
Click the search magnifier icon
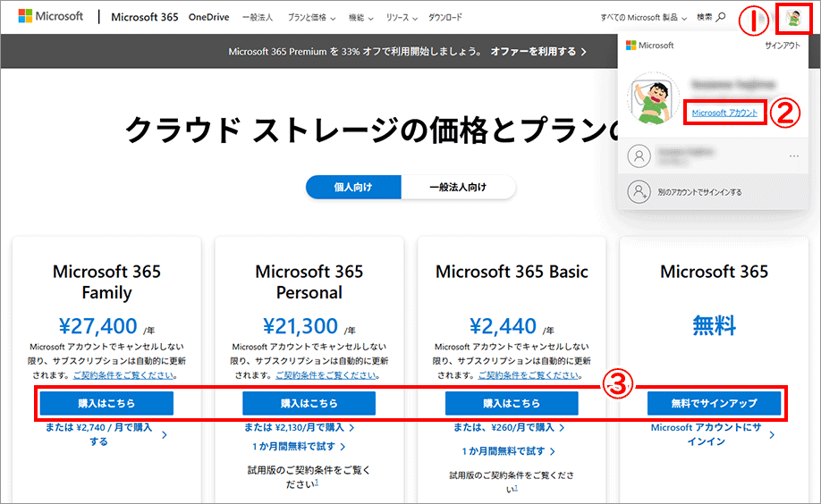[x=721, y=17]
